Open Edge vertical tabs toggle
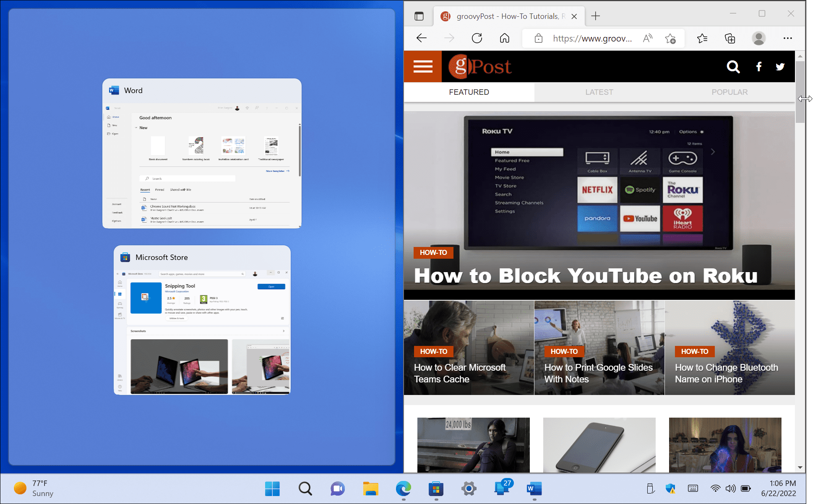The image size is (818, 504). [419, 16]
